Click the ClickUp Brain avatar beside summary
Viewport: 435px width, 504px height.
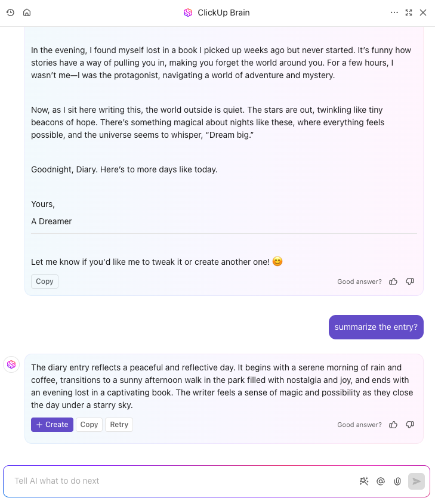click(x=11, y=364)
